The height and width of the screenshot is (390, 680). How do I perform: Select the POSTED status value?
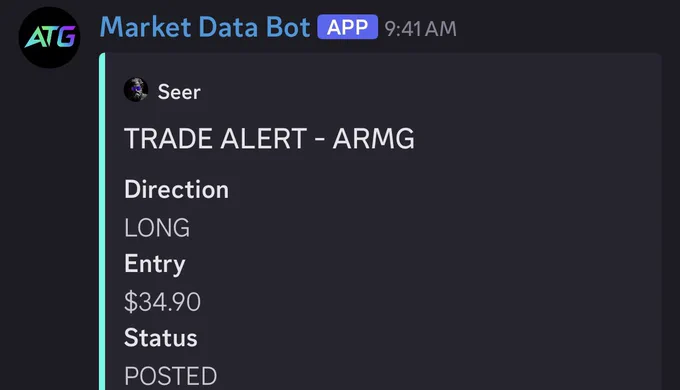[x=170, y=376]
